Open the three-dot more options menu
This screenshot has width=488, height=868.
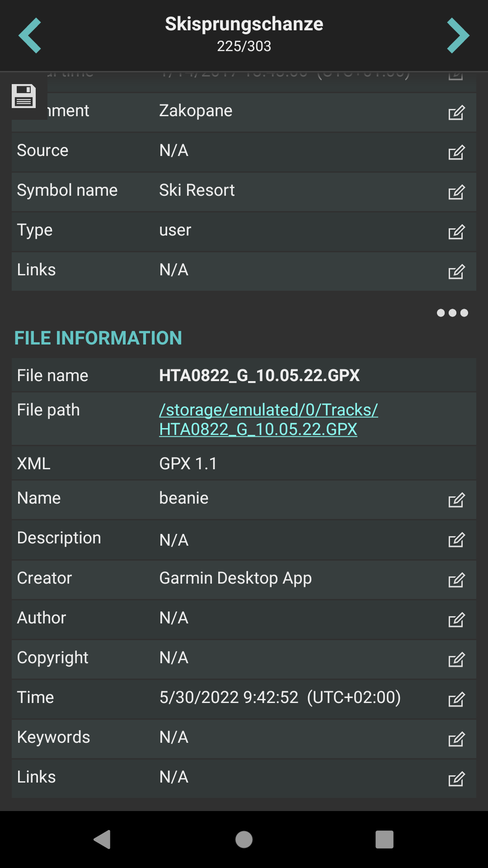(x=452, y=313)
